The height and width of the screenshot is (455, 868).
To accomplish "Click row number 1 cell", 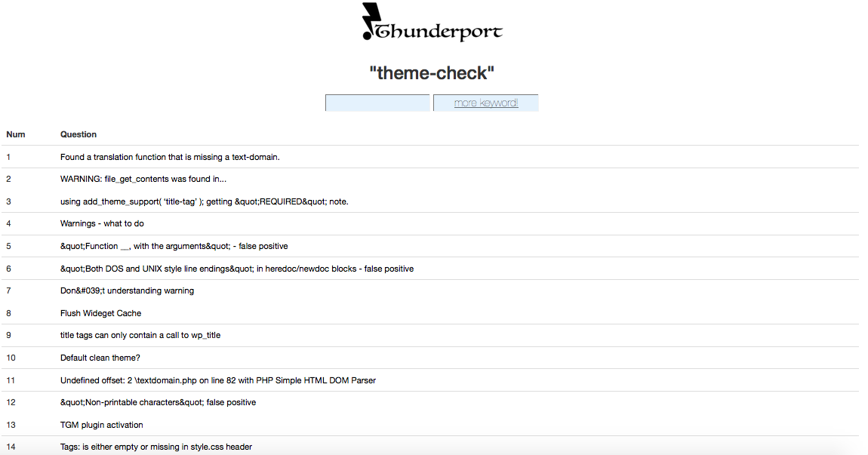I will (8, 157).
